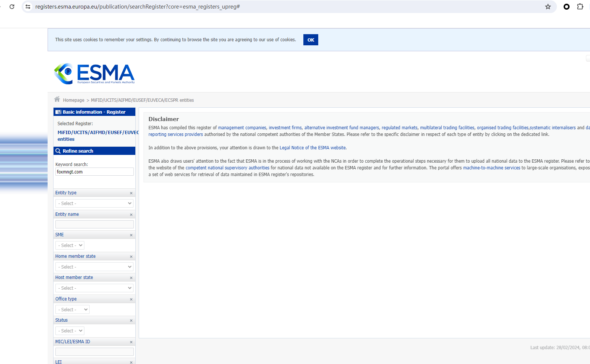The height and width of the screenshot is (364, 590).
Task: View site information icon in address bar
Action: [x=28, y=7]
